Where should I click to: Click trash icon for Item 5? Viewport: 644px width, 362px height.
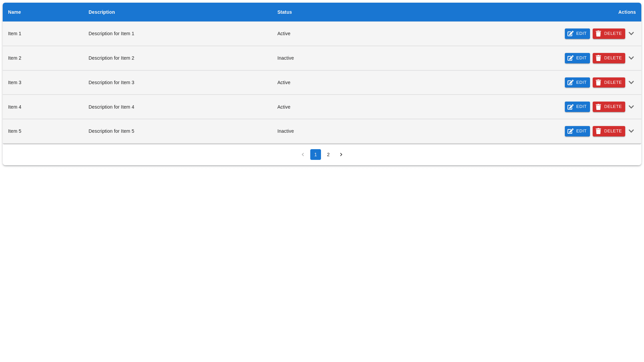pyautogui.click(x=598, y=131)
